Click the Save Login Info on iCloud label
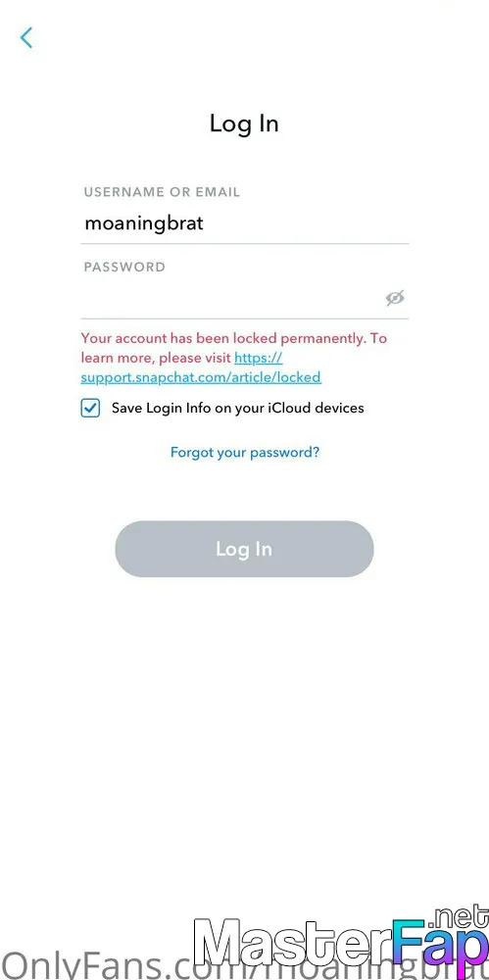This screenshot has height=980, width=489. coord(237,408)
